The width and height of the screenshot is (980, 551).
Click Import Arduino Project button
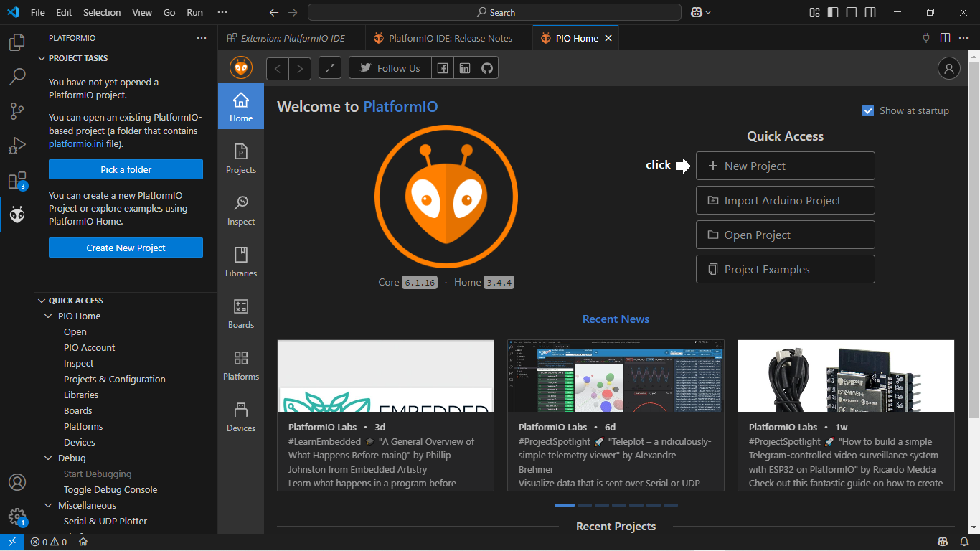point(785,200)
